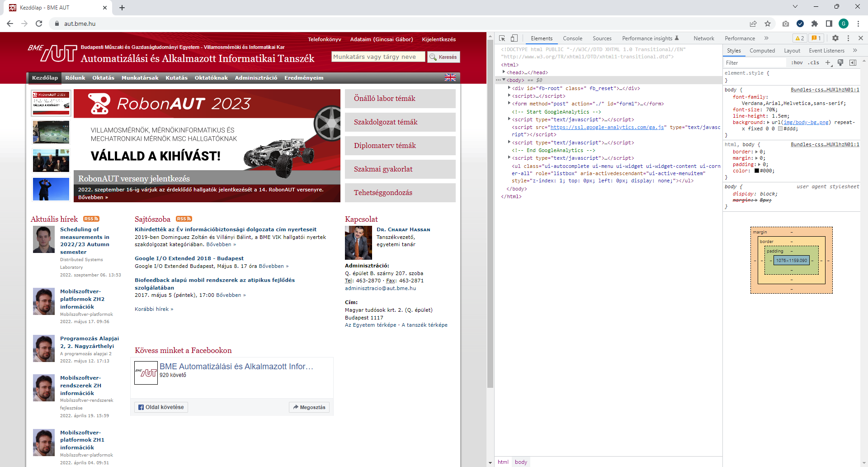Switch site language via UK flag icon
The width and height of the screenshot is (868, 467).
pos(450,78)
